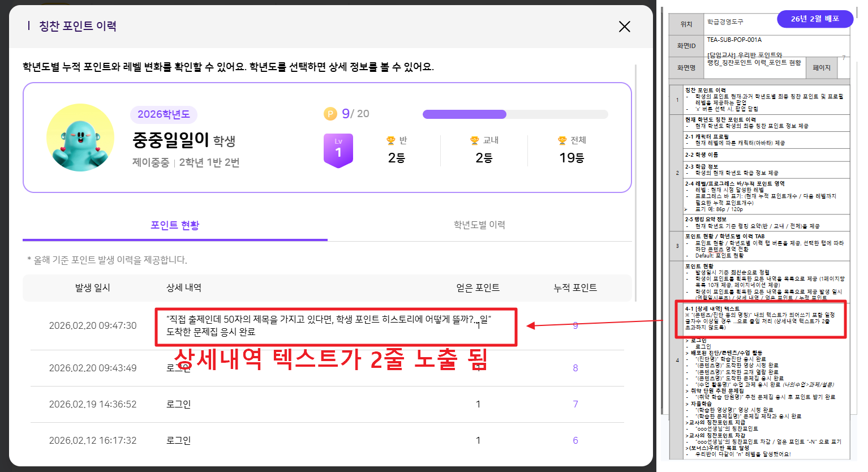Click the 얻은 포인트 column header
868x472 pixels.
(x=478, y=288)
